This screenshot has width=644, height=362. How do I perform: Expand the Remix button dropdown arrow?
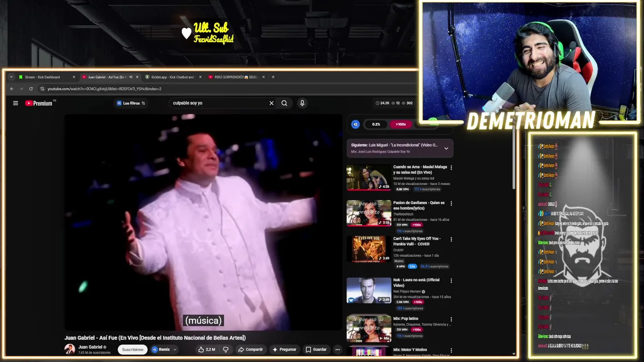(x=175, y=349)
